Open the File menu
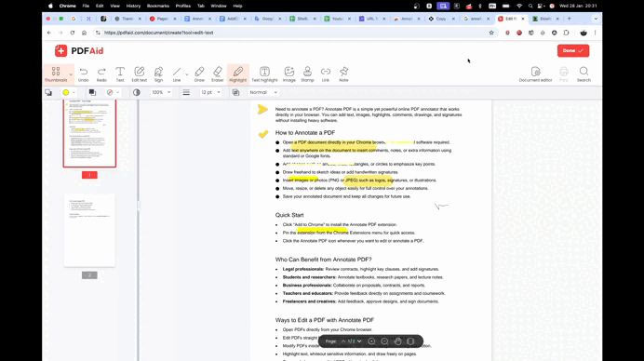The width and height of the screenshot is (644, 361). pos(86,6)
